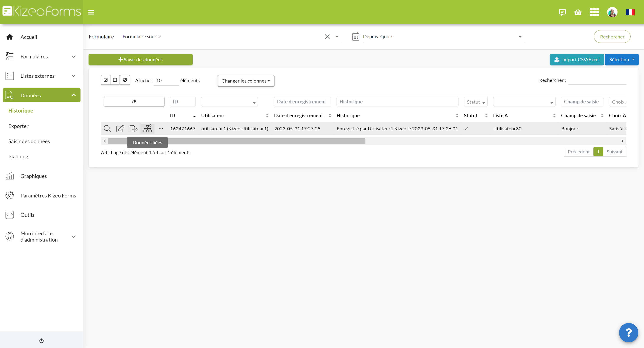
Task: Open the Depuis 7 jours dropdown
Action: tap(444, 36)
